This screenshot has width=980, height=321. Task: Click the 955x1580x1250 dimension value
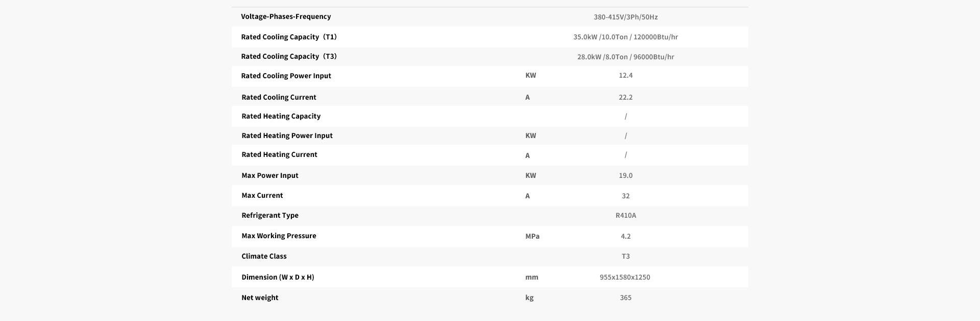pyautogui.click(x=625, y=277)
